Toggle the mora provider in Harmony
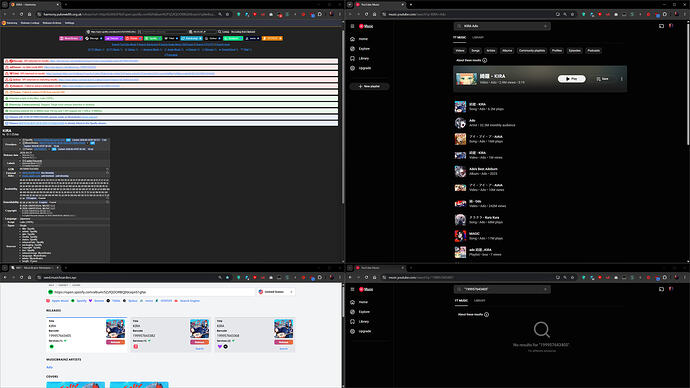The height and width of the screenshot is (388, 690). (x=253, y=38)
